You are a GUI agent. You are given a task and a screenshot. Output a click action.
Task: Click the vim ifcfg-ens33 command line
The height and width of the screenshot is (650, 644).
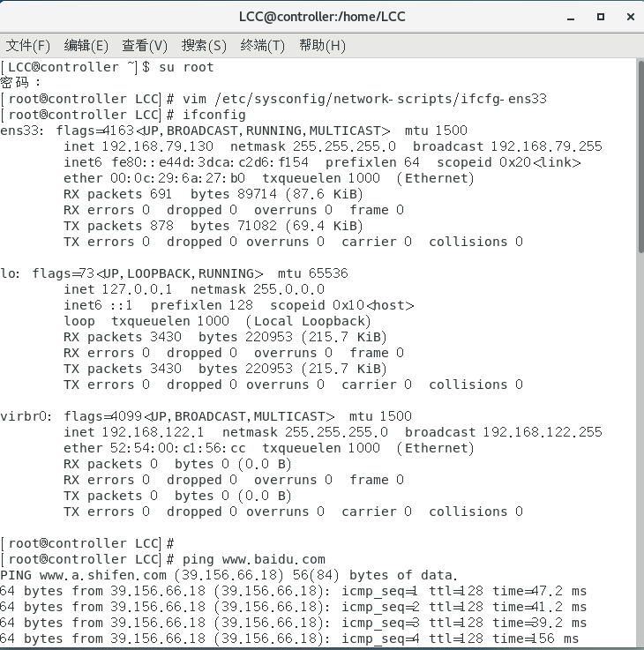[x=273, y=99]
